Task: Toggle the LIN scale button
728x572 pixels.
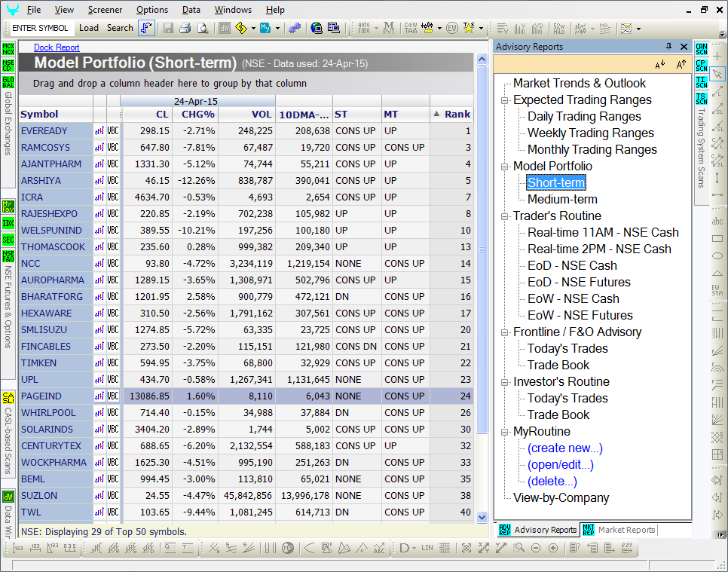Action: [427, 549]
